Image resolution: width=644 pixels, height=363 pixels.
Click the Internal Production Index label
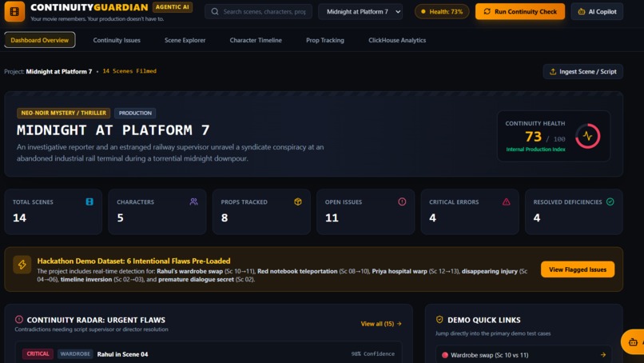pos(535,150)
